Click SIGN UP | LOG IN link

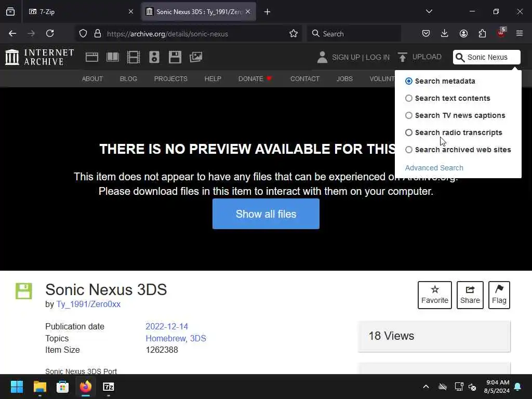click(361, 57)
